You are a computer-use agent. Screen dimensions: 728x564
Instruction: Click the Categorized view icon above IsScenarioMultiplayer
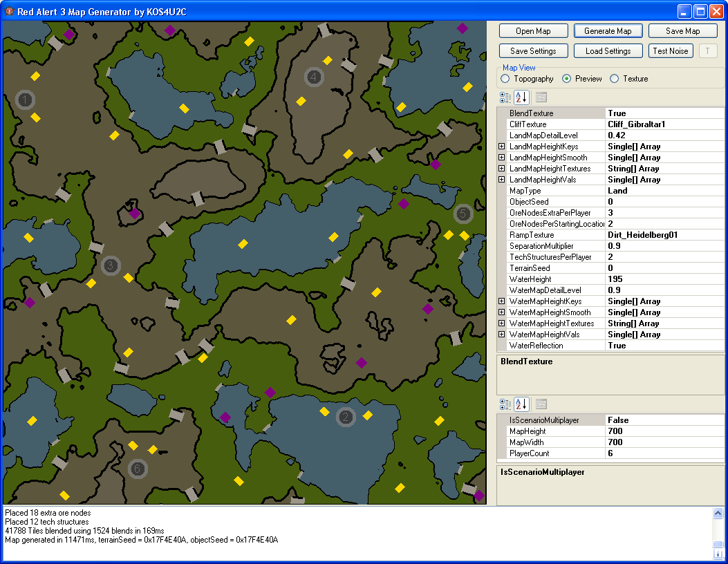click(505, 404)
